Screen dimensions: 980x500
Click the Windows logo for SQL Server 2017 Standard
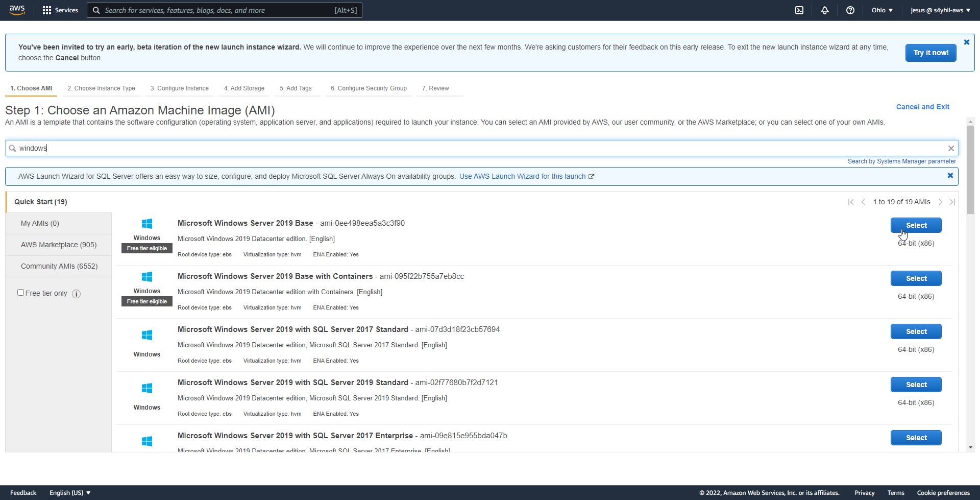(x=147, y=335)
